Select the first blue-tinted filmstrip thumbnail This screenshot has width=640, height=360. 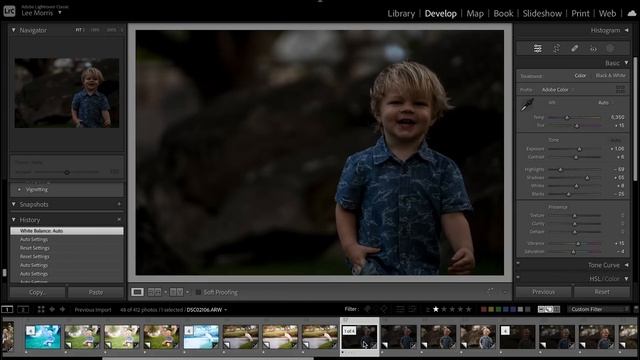coord(42,337)
